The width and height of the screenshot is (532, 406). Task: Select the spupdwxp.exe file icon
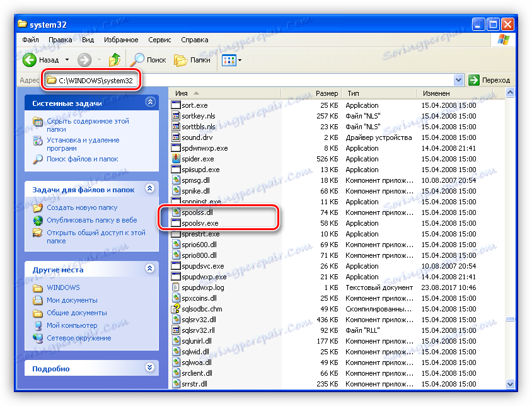click(176, 277)
